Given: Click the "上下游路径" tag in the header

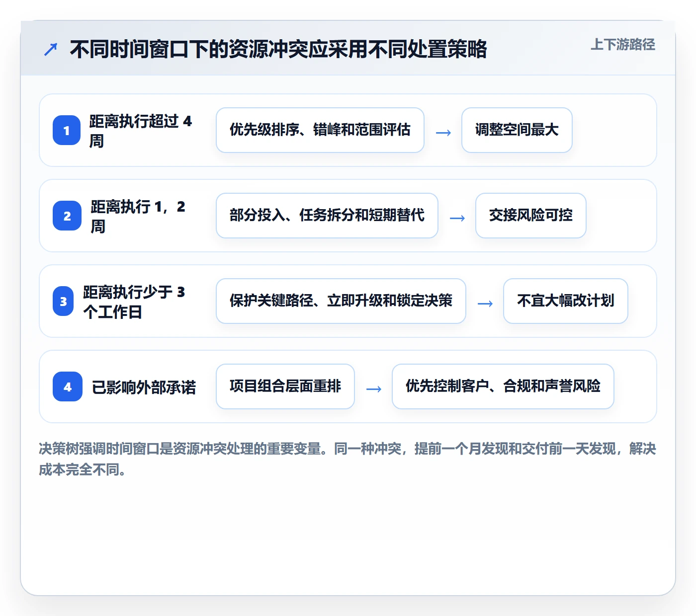Looking at the screenshot, I should pos(623,45).
